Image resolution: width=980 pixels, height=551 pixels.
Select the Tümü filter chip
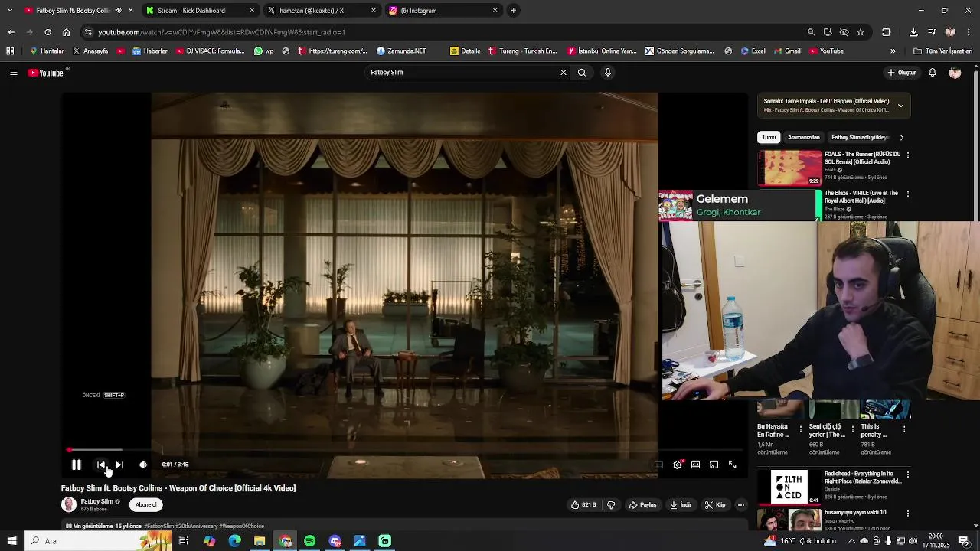pos(769,137)
